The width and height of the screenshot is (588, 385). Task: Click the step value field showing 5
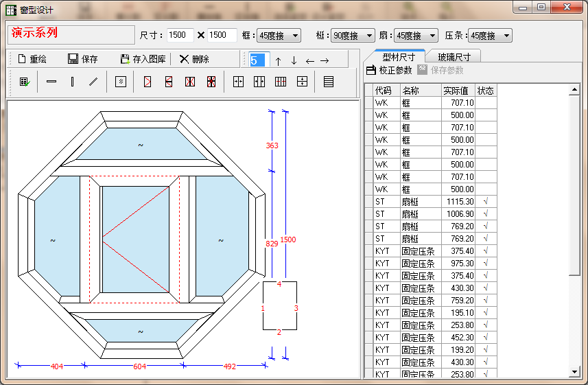point(259,60)
